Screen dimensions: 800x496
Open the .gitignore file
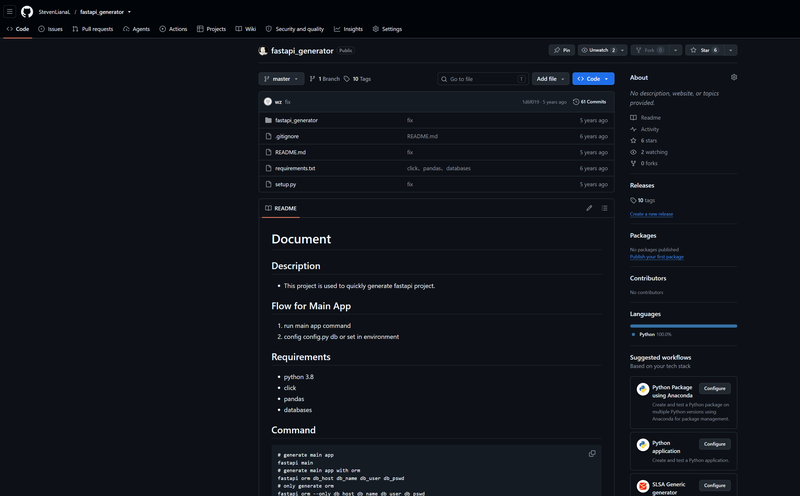[x=287, y=136]
